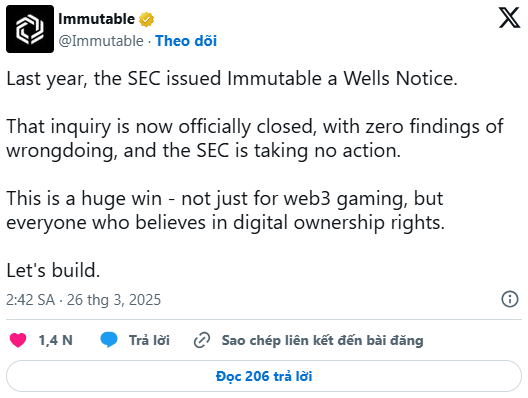Select Sao chép liên kết đến bài đăng
The width and height of the screenshot is (528, 398).
(322, 340)
